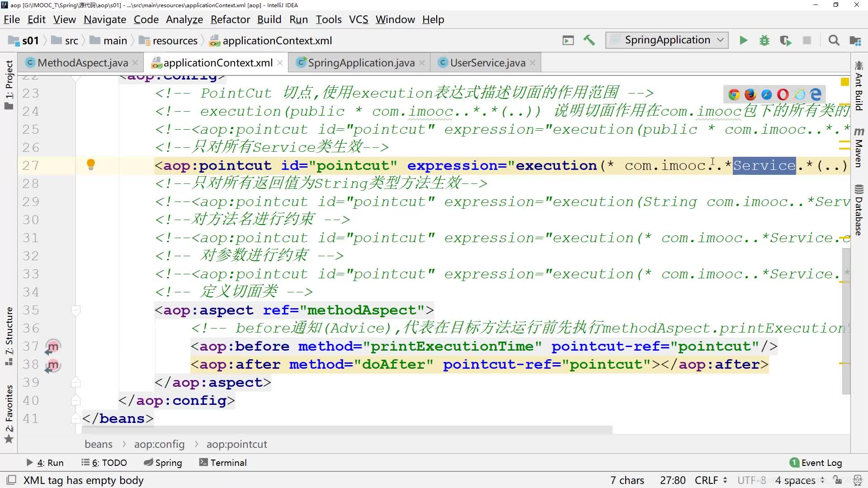Click the Stop process icon
868x488 pixels.
tap(807, 41)
